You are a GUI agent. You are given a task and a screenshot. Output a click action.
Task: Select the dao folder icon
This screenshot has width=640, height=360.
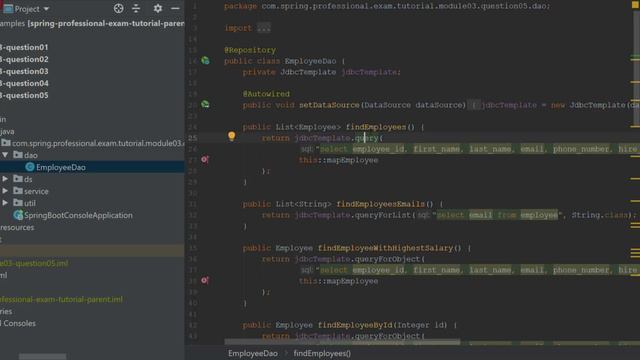(18, 155)
